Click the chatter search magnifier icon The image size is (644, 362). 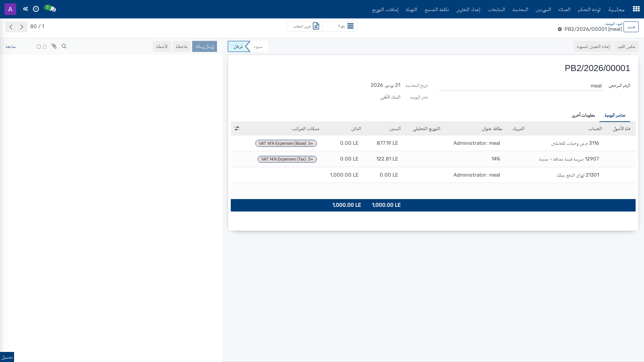(64, 46)
